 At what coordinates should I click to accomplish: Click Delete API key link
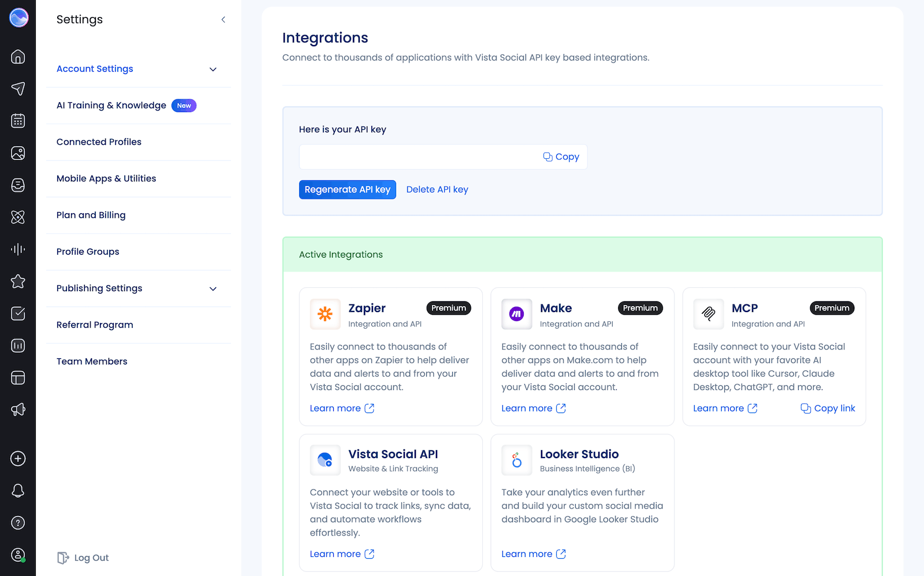point(437,189)
